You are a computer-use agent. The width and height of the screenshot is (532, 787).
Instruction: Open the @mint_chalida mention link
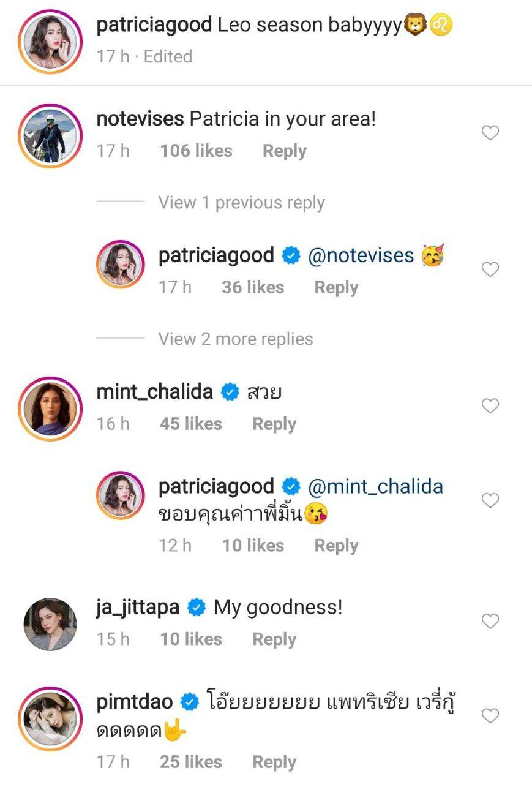375,487
